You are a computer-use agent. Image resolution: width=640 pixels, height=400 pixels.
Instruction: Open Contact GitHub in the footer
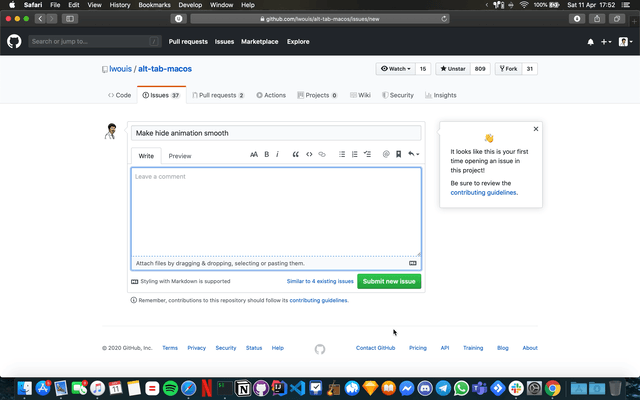(x=376, y=348)
